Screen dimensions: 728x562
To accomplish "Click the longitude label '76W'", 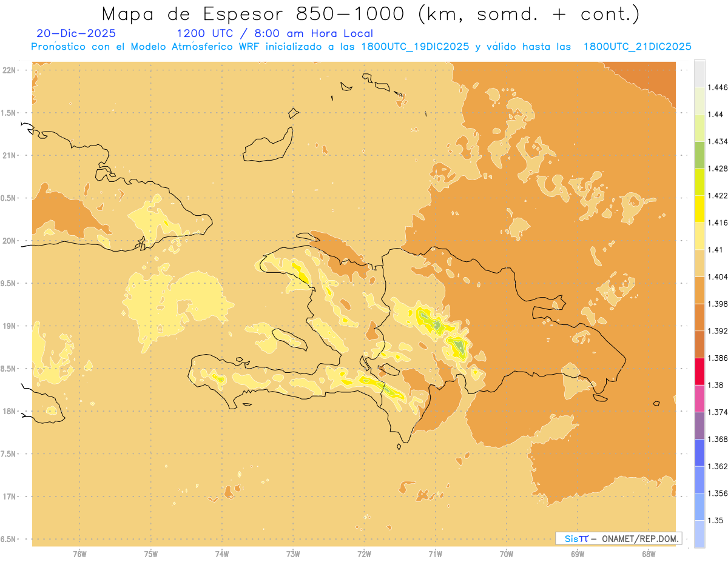I will coord(79,554).
